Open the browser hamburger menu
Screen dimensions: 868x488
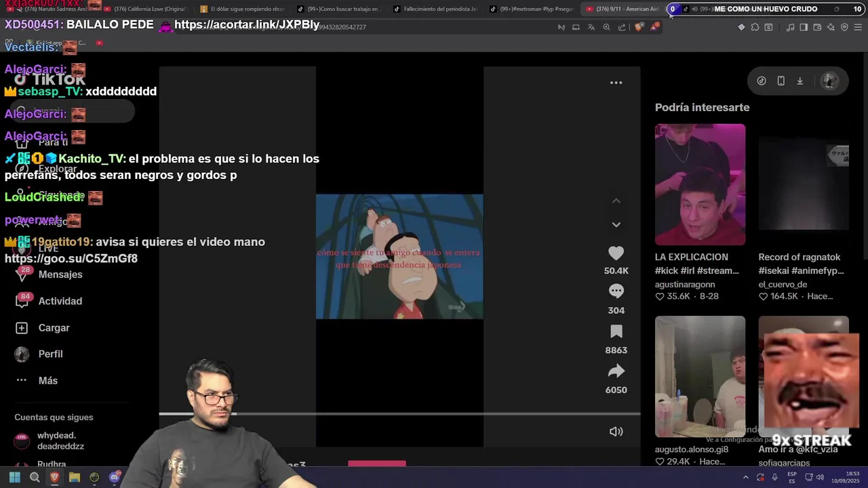coord(859,27)
